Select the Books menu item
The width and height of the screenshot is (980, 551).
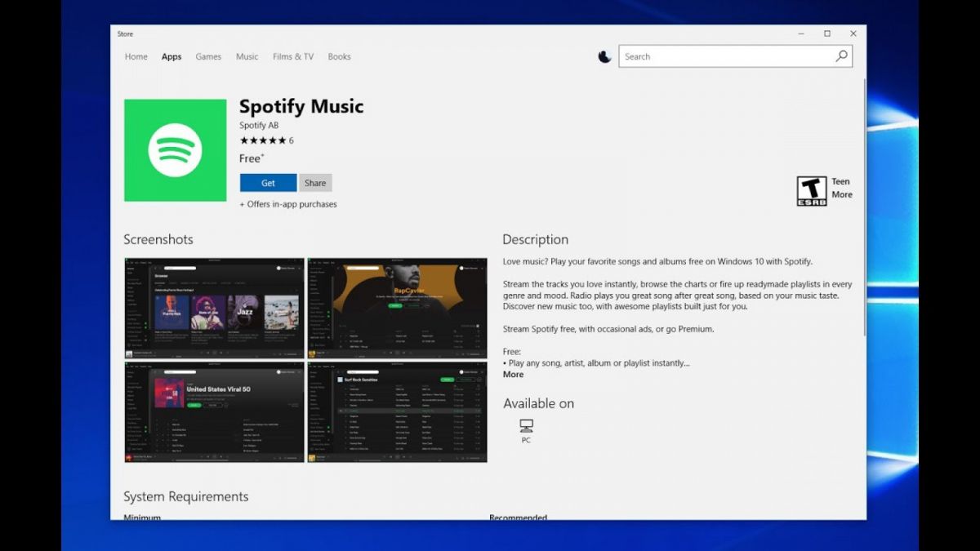339,56
